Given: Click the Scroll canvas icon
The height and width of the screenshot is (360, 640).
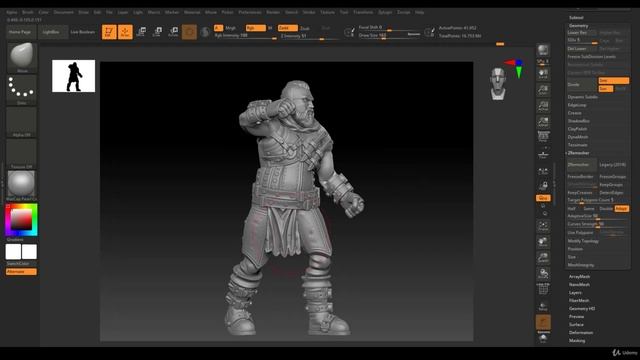Looking at the screenshot, I should pos(543,74).
